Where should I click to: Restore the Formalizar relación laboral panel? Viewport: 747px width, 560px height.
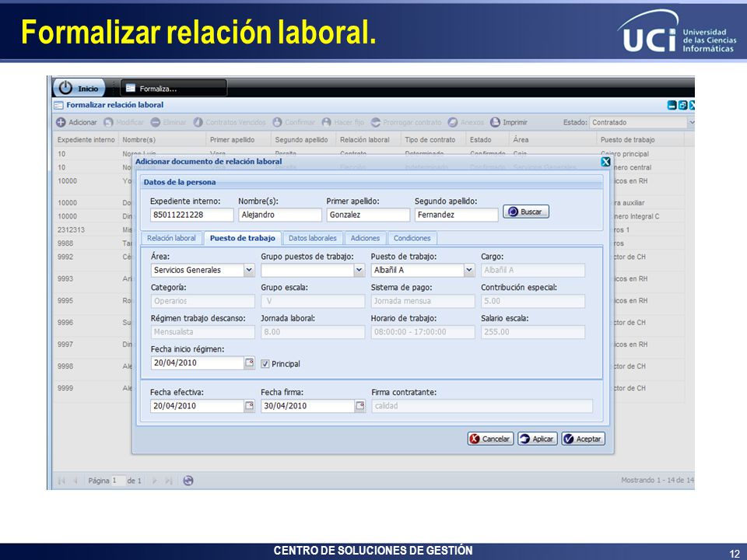pos(682,105)
